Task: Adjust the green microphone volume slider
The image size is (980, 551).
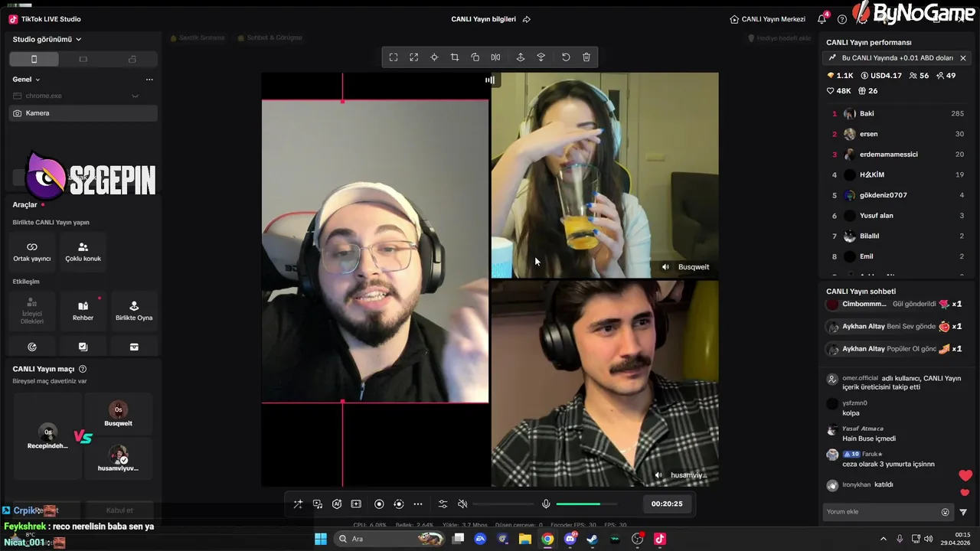Action: [x=588, y=504]
